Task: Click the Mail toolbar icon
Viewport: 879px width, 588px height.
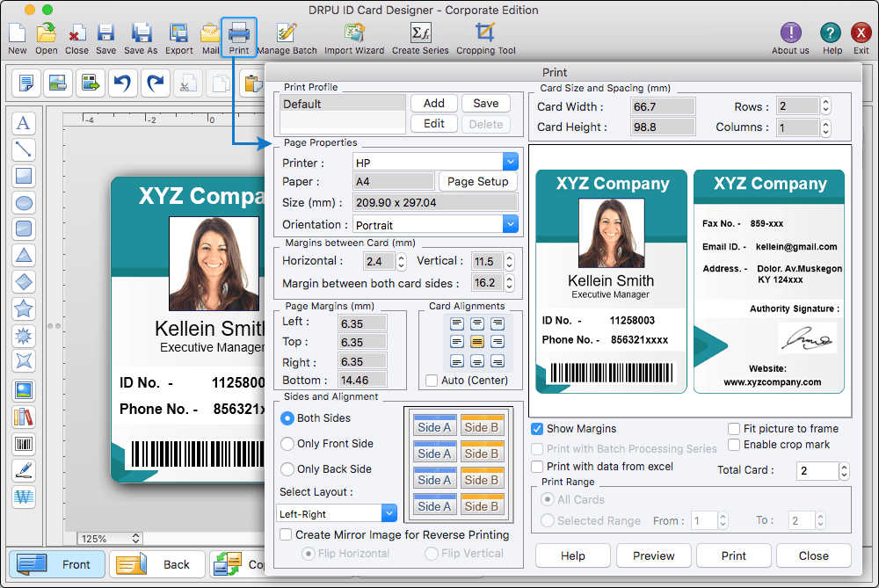Action: click(x=210, y=33)
